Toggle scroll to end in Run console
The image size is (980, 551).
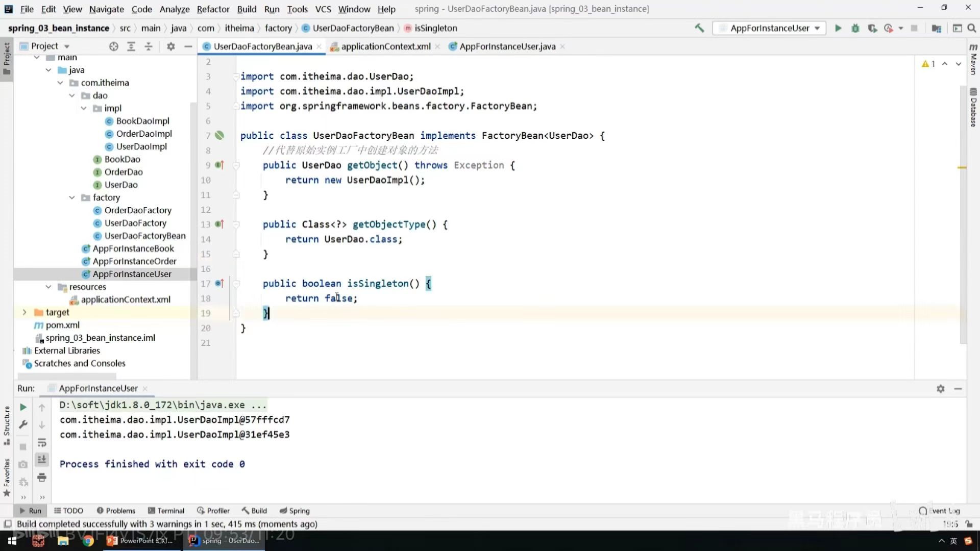click(42, 459)
